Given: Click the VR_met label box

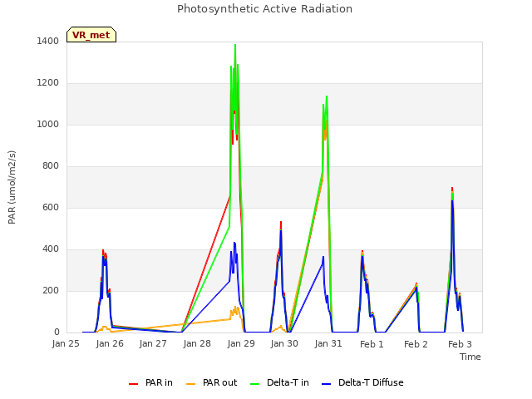Looking at the screenshot, I should (91, 35).
